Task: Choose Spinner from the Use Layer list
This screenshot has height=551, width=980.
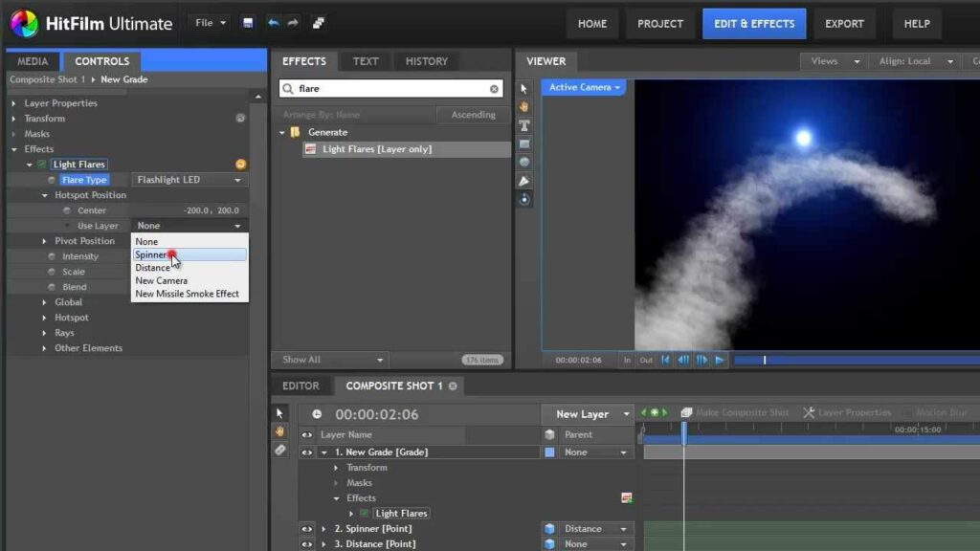Action: pyautogui.click(x=153, y=254)
